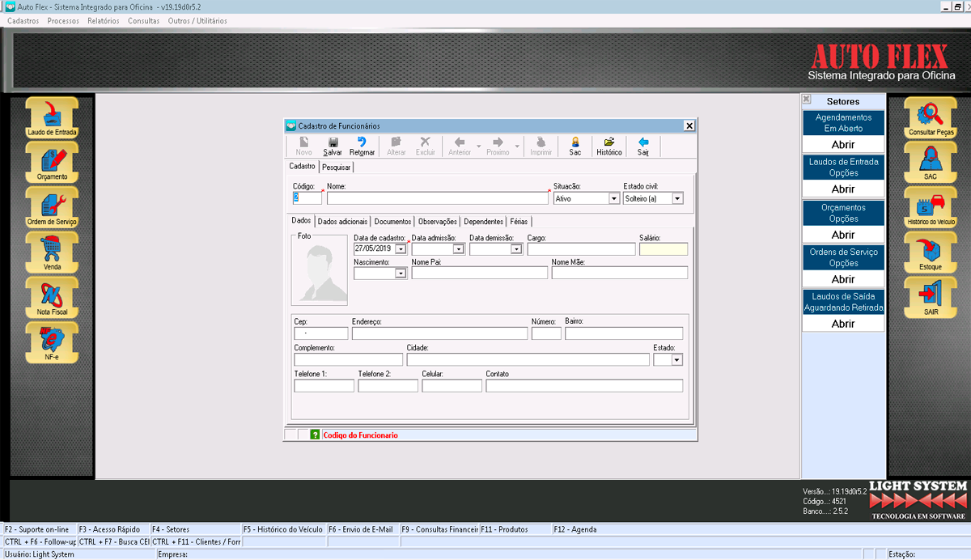This screenshot has height=560, width=971.
Task: Click F4 - Setores in status bar
Action: 172,529
